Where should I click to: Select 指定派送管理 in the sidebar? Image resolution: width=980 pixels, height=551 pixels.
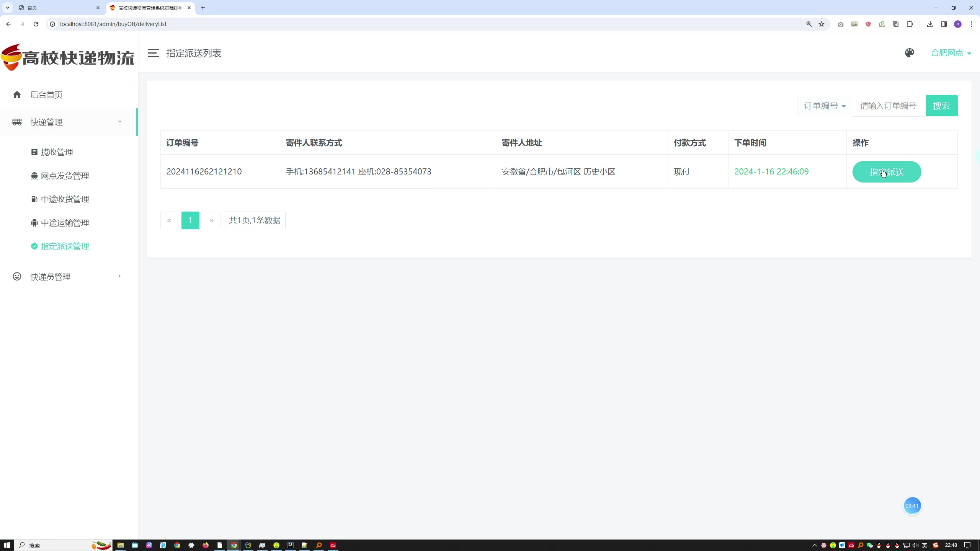[60, 246]
